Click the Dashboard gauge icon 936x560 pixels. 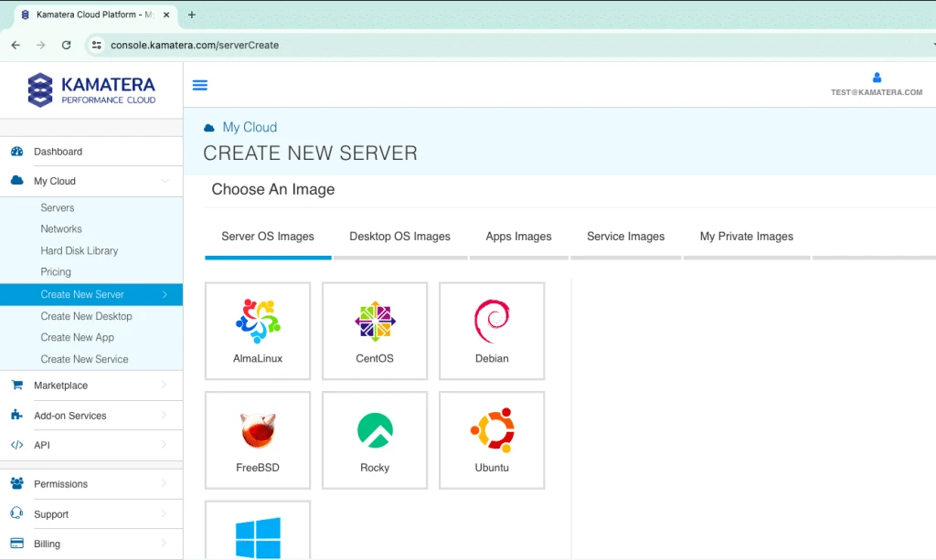(x=16, y=152)
